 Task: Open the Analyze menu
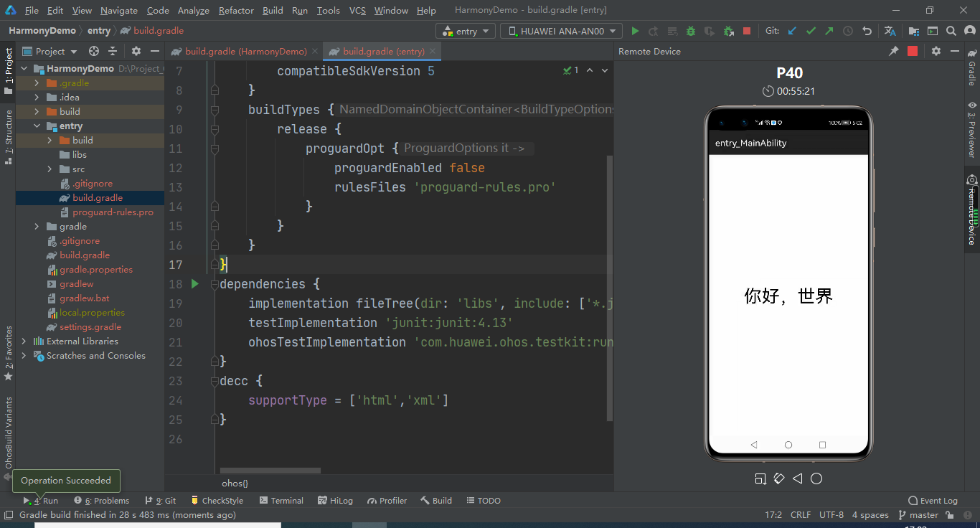[x=193, y=11]
